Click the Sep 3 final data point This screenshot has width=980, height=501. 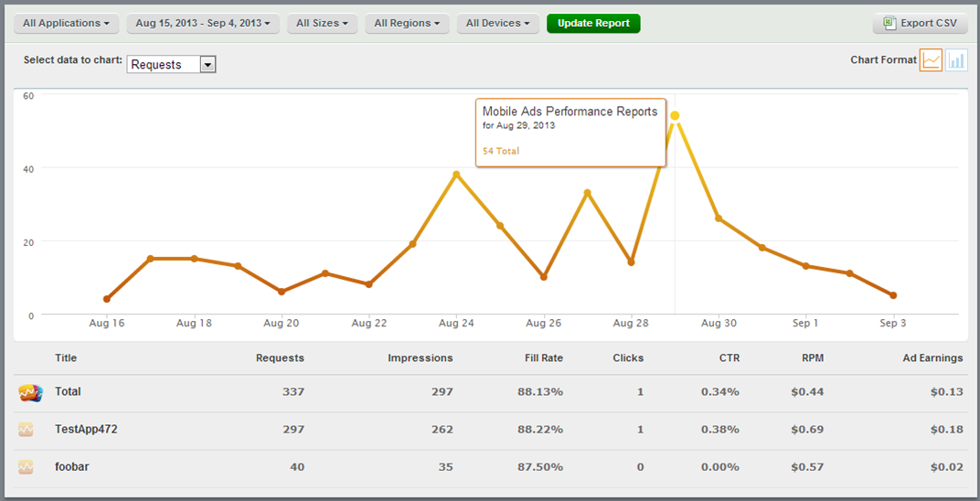click(x=893, y=295)
